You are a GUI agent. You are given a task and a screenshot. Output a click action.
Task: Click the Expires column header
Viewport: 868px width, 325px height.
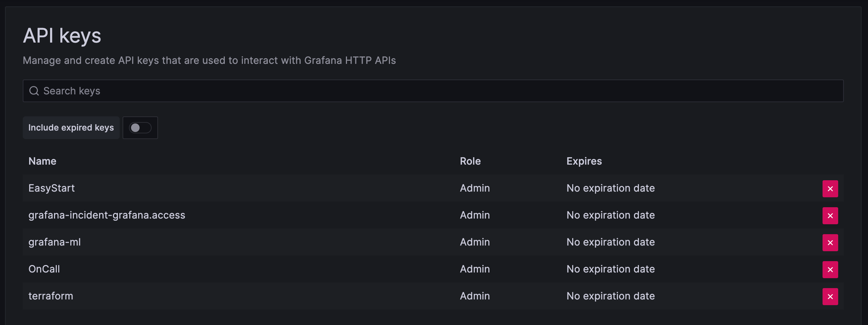pos(584,161)
